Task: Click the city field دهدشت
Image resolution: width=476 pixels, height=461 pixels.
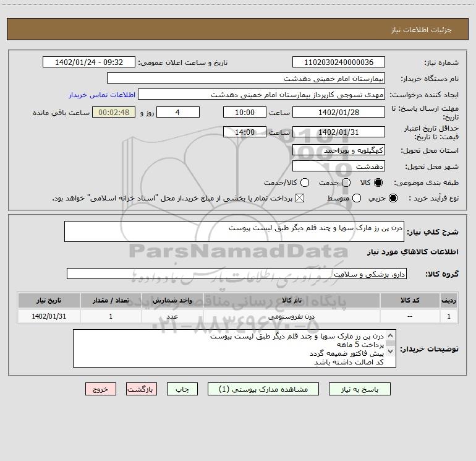Action: pos(339,166)
